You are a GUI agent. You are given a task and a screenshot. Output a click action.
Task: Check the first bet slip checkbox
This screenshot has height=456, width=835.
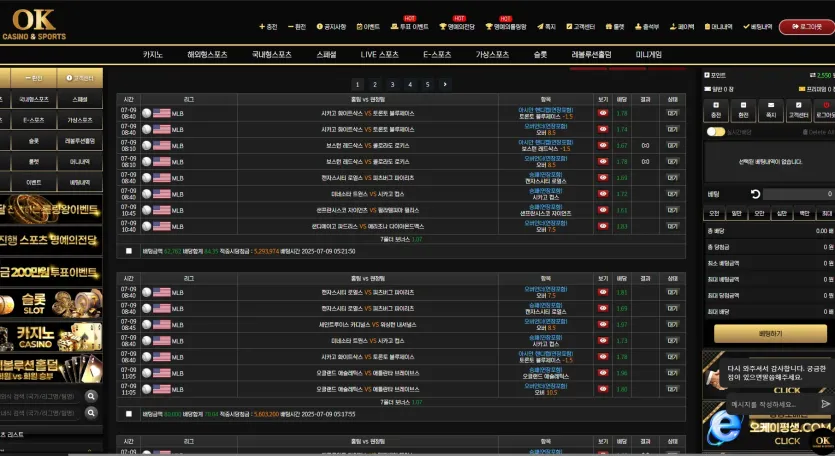[x=129, y=251]
